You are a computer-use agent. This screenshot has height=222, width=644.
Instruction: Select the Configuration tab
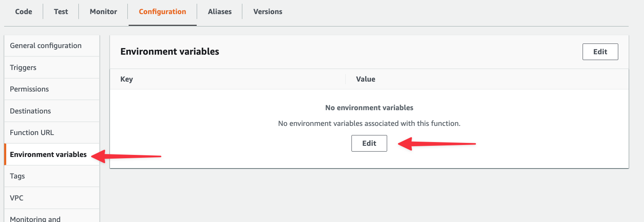(x=162, y=12)
